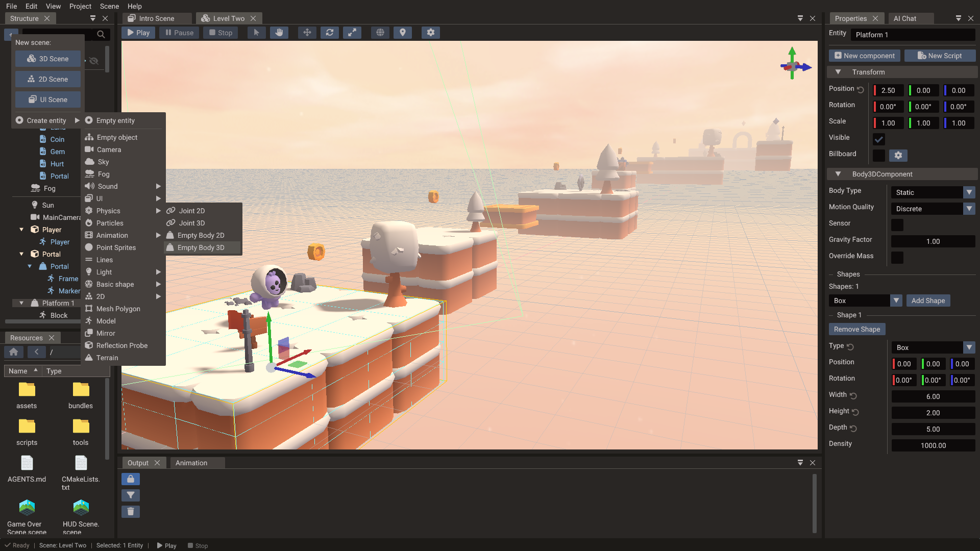Enable the Billboard checkbox
Viewport: 980px width, 551px height.
tap(879, 156)
